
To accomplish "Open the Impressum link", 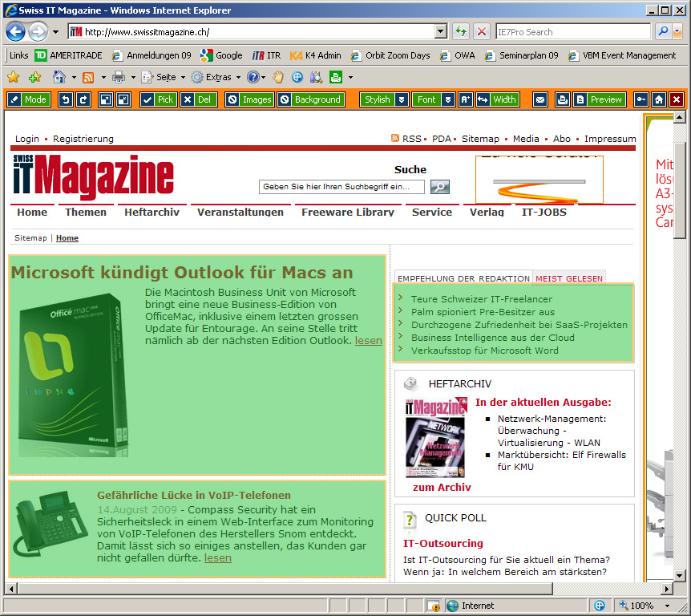I will click(610, 139).
